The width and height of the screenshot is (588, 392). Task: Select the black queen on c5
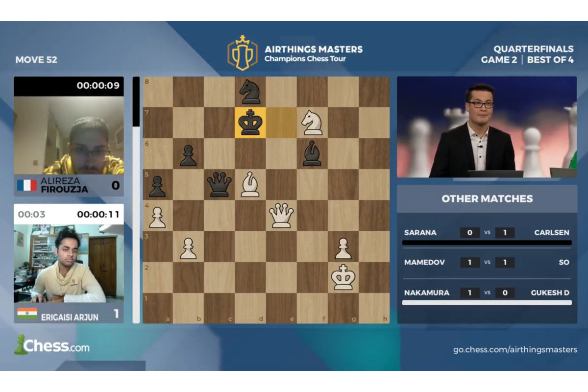click(x=219, y=185)
